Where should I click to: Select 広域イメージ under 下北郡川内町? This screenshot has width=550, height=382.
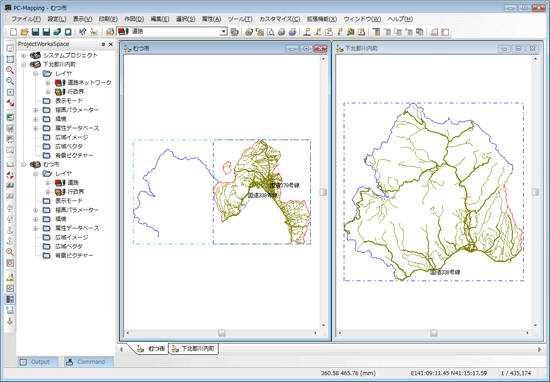coord(72,138)
